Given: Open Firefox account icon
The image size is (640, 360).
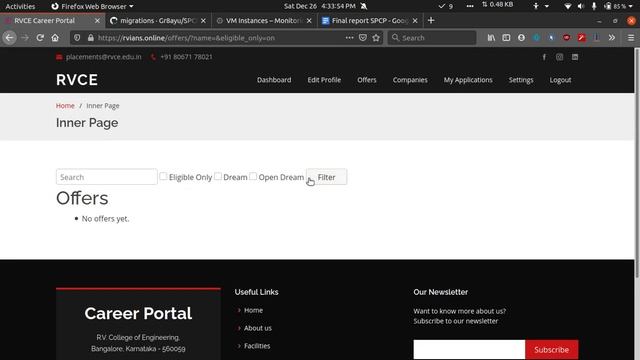Looking at the screenshot, I should point(521,38).
